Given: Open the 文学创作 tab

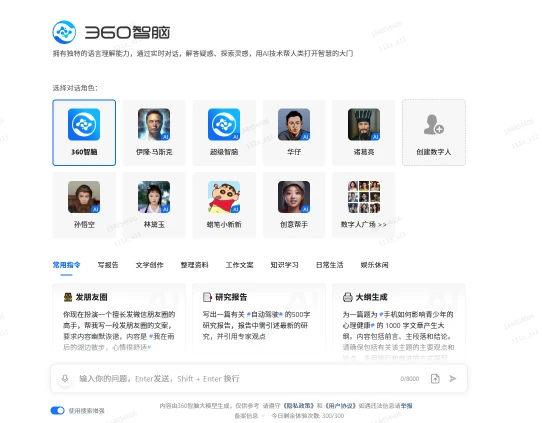Looking at the screenshot, I should [x=149, y=265].
